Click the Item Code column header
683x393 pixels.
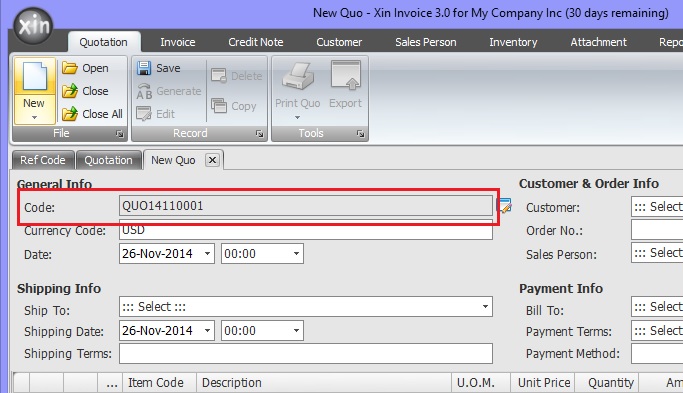159,383
